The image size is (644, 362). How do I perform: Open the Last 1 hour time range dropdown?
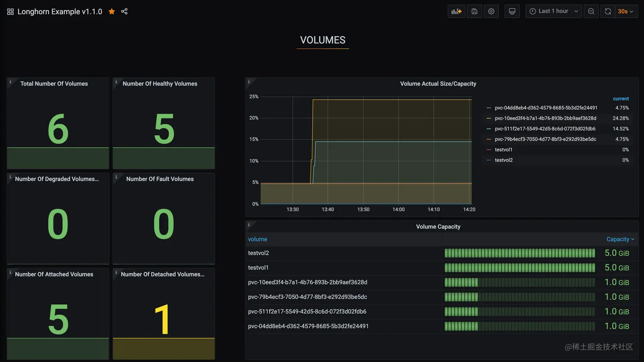click(x=553, y=11)
